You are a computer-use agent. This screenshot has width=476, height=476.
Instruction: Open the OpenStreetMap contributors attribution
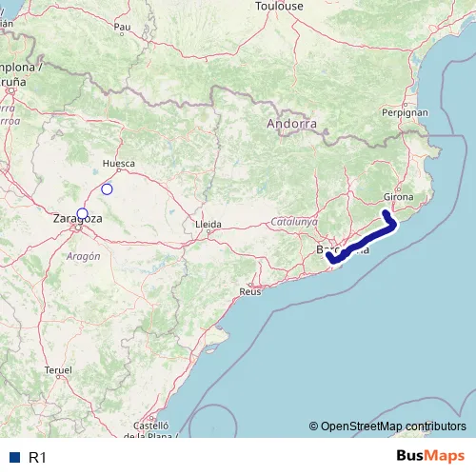[387, 426]
